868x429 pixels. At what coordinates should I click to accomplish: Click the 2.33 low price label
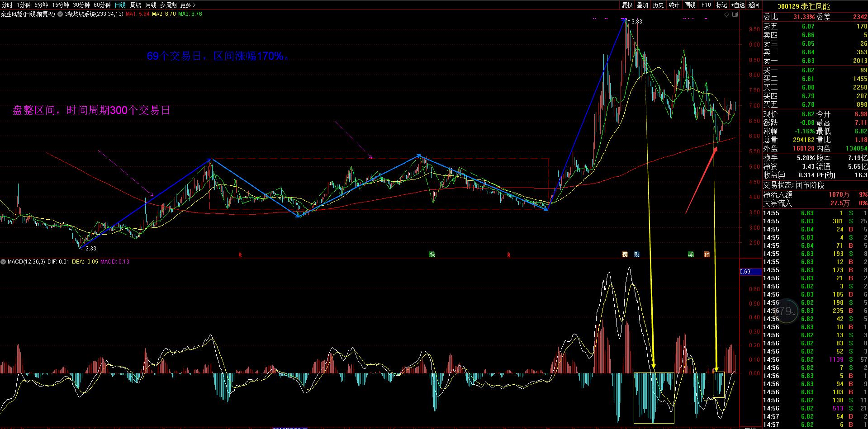pos(90,249)
